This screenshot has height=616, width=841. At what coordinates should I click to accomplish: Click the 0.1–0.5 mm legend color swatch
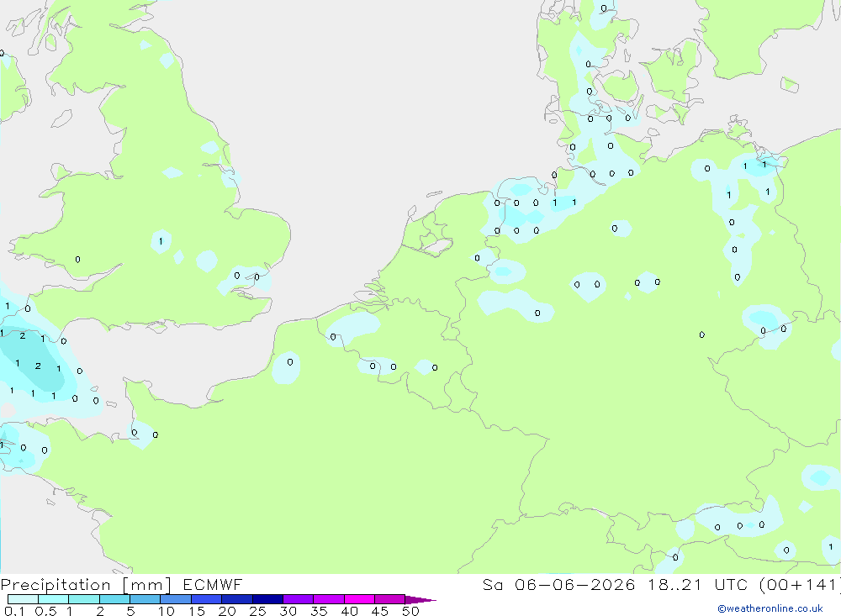23,599
